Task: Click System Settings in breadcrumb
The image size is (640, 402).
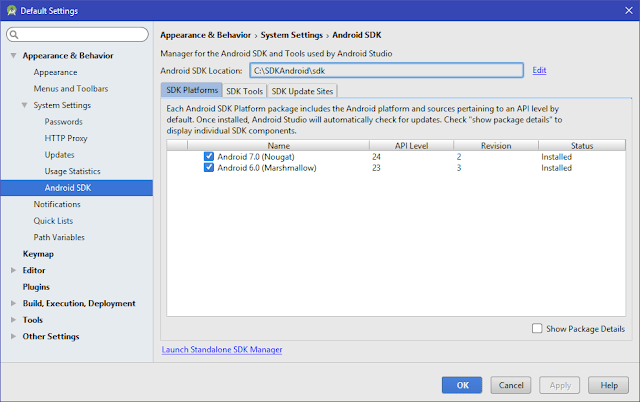Action: click(x=291, y=35)
